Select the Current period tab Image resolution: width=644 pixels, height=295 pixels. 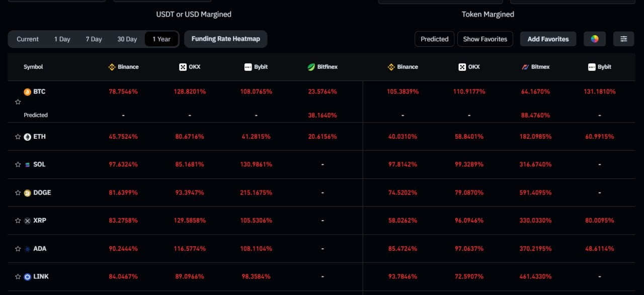(x=27, y=39)
